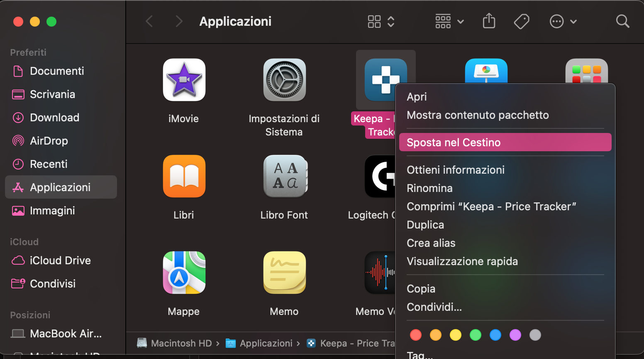Launch the Memo application
Image resolution: width=644 pixels, height=359 pixels.
click(284, 273)
